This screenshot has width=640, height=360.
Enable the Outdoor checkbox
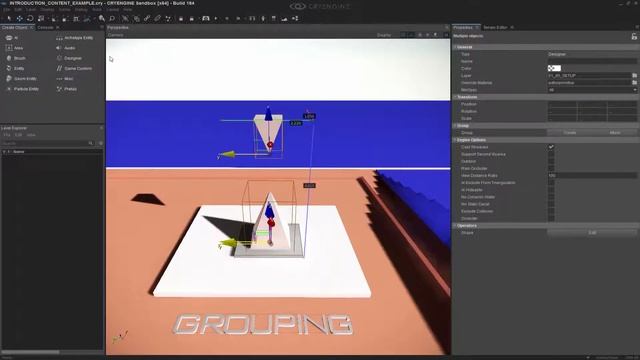pyautogui.click(x=551, y=161)
